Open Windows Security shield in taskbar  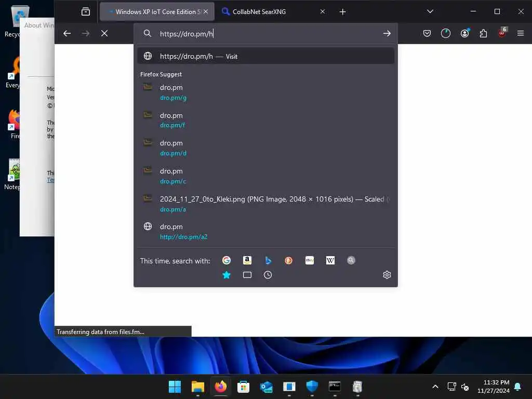click(312, 387)
